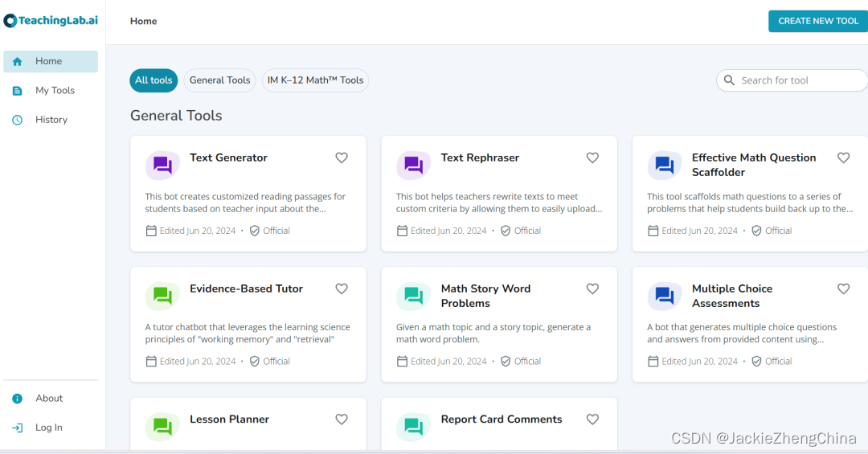Click the search magnifier icon
868x454 pixels.
[730, 80]
